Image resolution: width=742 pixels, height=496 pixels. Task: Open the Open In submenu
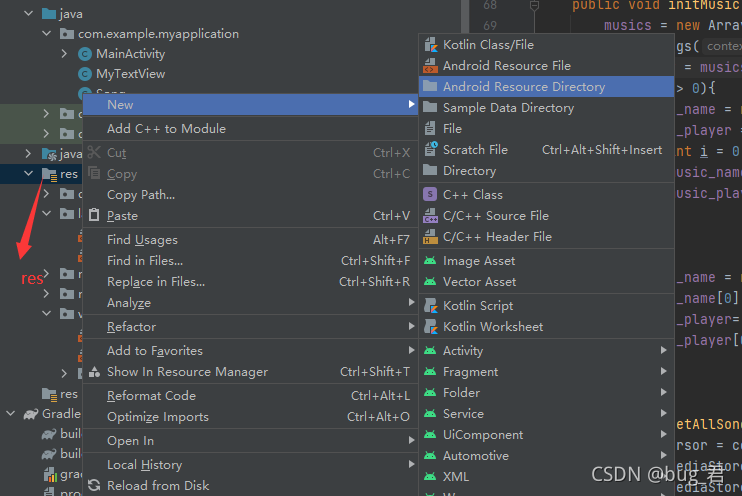[250, 441]
